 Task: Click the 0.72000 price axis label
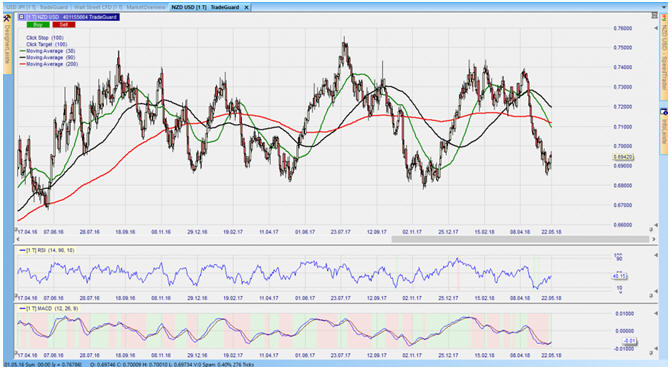(623, 107)
